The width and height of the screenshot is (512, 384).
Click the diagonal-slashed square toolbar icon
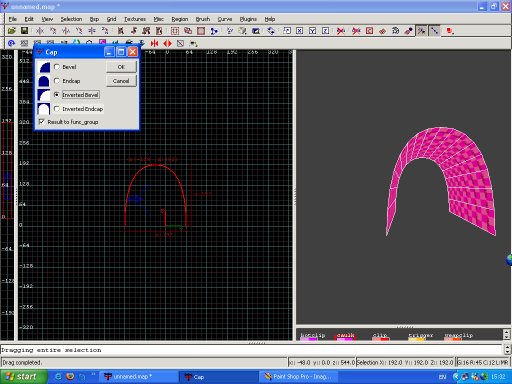pos(180,43)
